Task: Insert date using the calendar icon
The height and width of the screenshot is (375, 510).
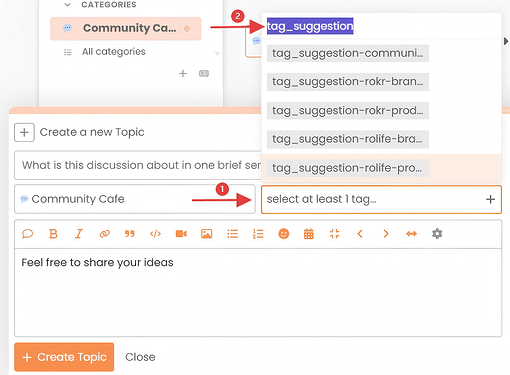Action: pyautogui.click(x=309, y=234)
